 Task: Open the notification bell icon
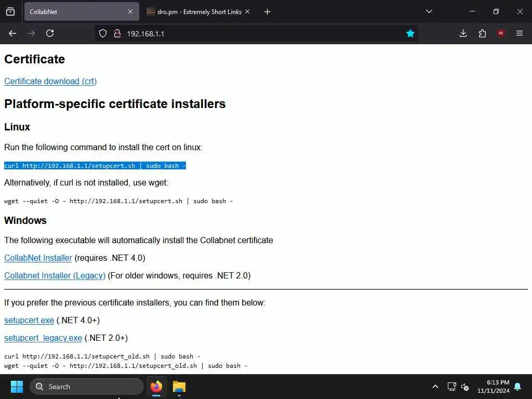coord(518,387)
